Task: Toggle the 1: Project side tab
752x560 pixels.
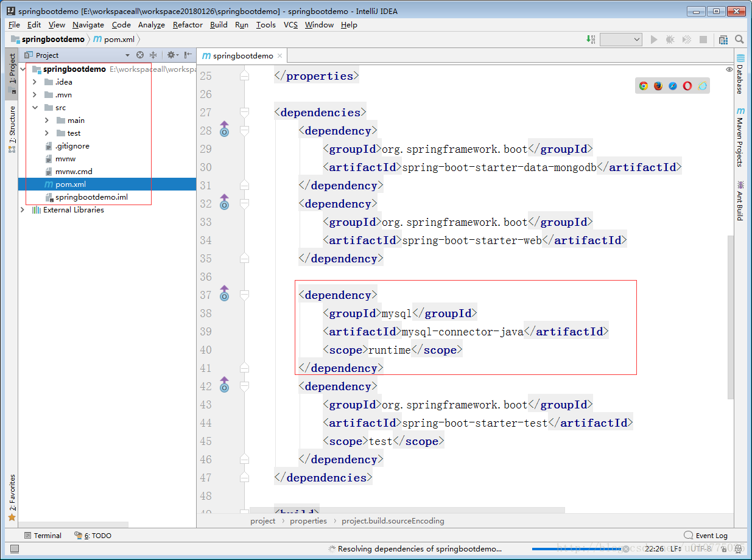Action: (x=12, y=73)
